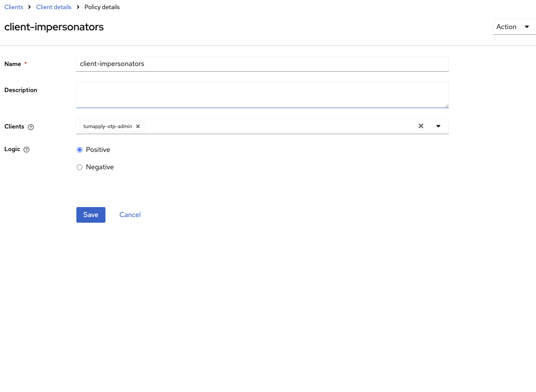The image size is (536, 392).
Task: Click the Policy details breadcrumb item
Action: (x=102, y=7)
